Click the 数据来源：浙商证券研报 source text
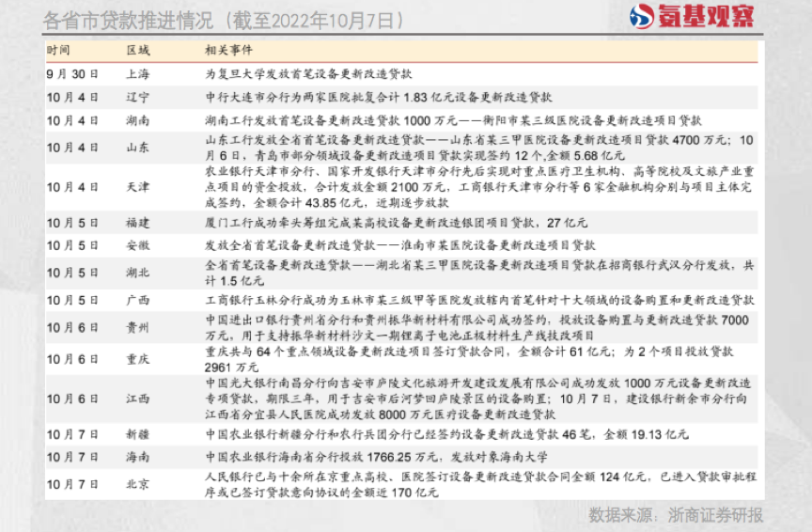Viewport: 812px width, 532px height. pos(676,515)
